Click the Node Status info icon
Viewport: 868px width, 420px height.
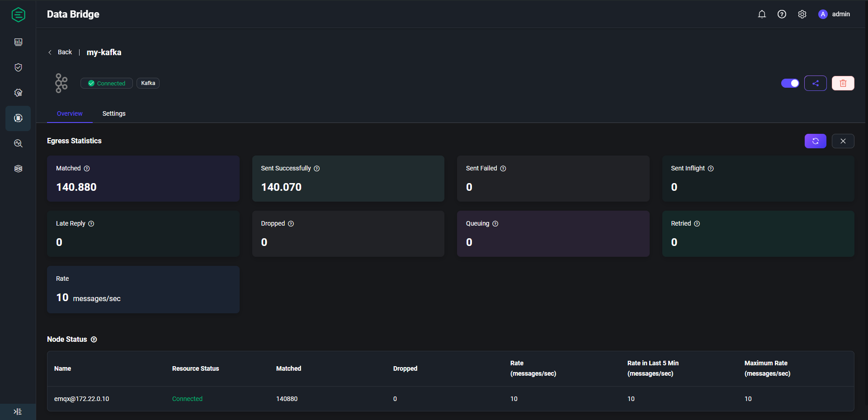pos(94,340)
